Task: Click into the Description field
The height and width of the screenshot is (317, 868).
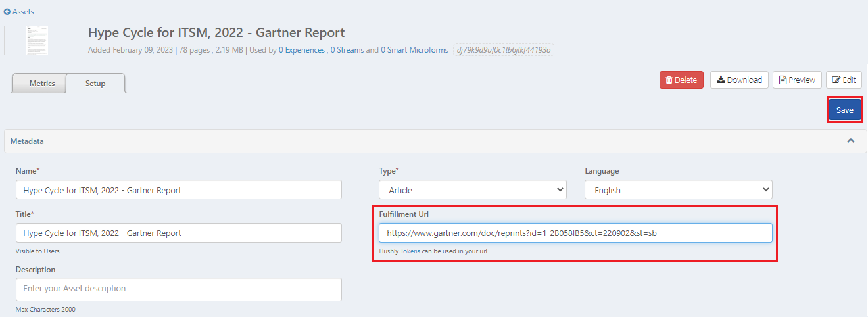Action: tap(179, 289)
